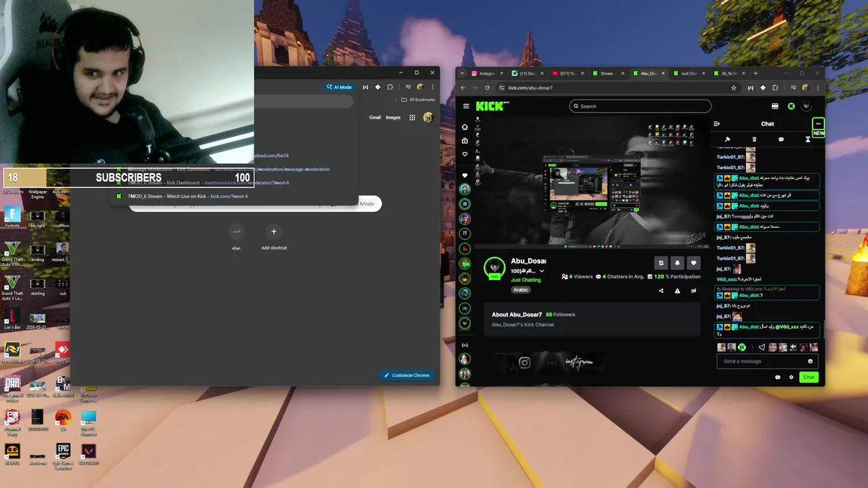The image size is (868, 488).
Task: Open the Following heart outline in sidebar
Action: [465, 154]
